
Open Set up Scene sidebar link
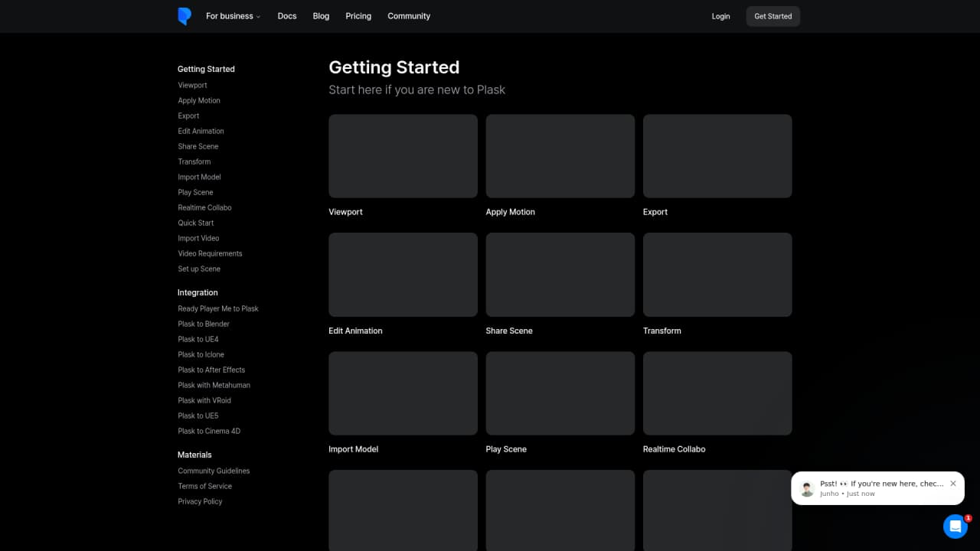pos(199,269)
